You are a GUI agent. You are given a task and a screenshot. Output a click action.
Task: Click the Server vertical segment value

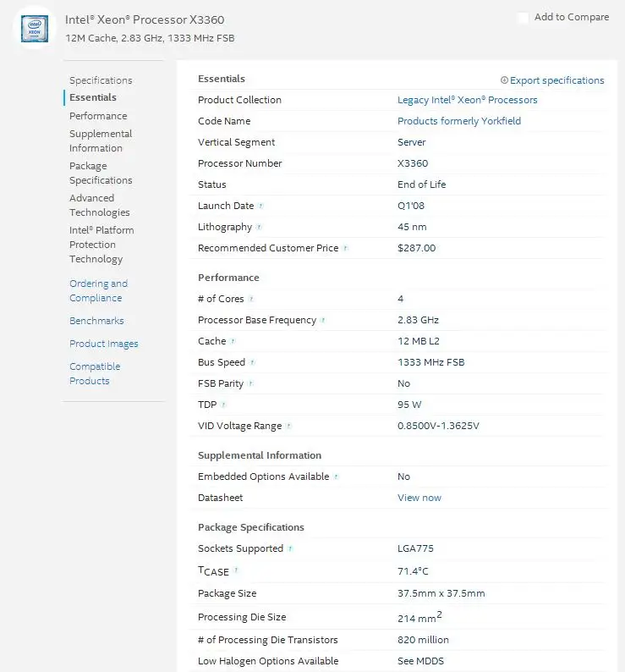click(412, 142)
